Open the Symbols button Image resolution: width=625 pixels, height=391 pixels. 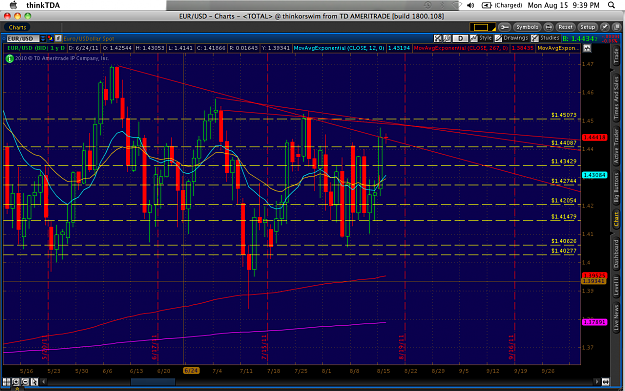pos(527,27)
